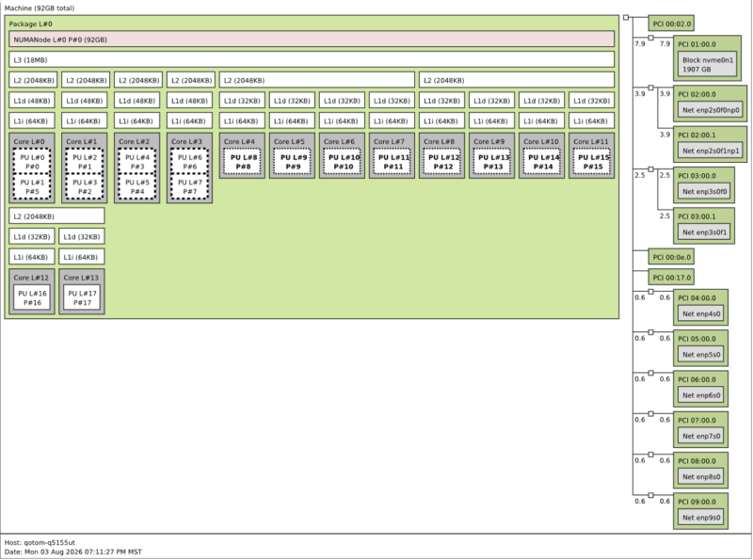Image resolution: width=753 pixels, height=560 pixels.
Task: Click the Core L#12 label
Action: click(x=31, y=278)
